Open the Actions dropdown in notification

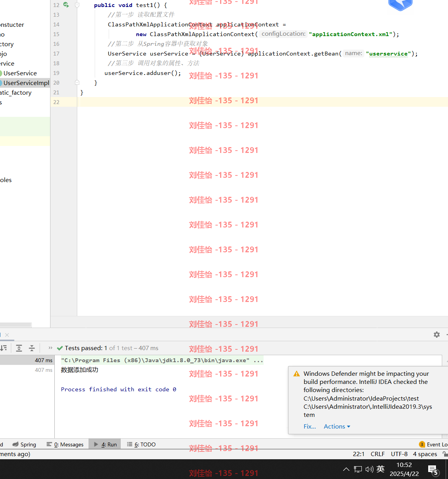pyautogui.click(x=337, y=426)
